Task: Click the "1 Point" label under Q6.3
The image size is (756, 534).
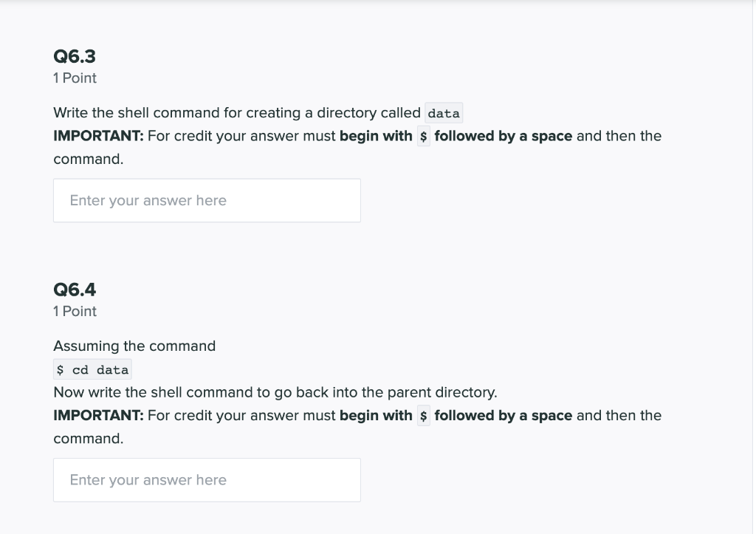Action: pos(75,78)
